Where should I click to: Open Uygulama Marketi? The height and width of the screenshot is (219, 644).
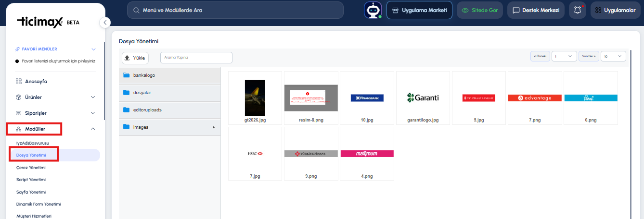pyautogui.click(x=419, y=10)
